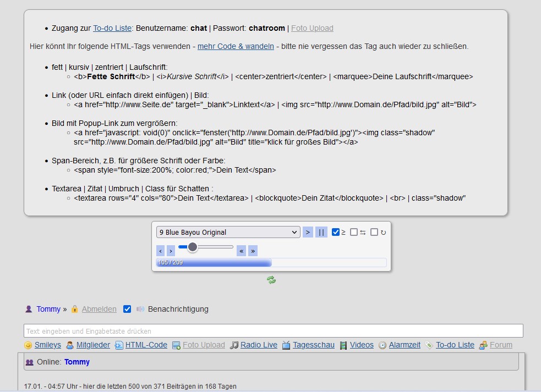The width and height of the screenshot is (541, 392).
Task: Enable the shuffle checkbox
Action: pyautogui.click(x=354, y=232)
